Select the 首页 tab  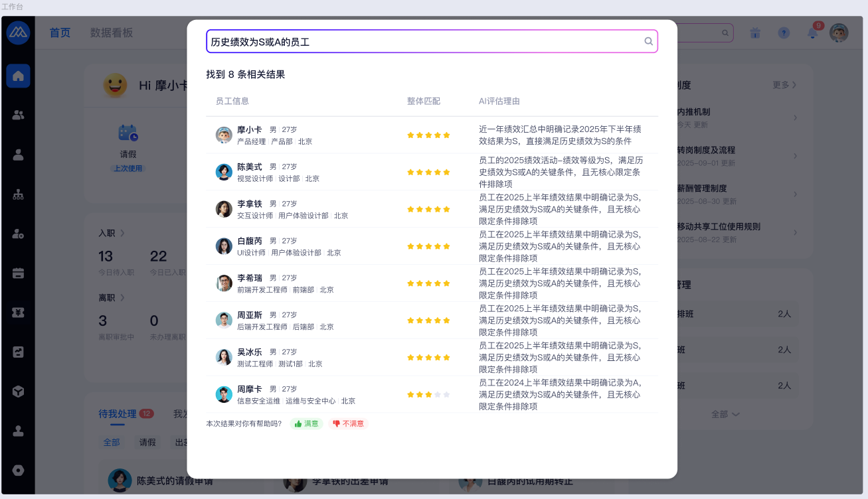pyautogui.click(x=60, y=33)
